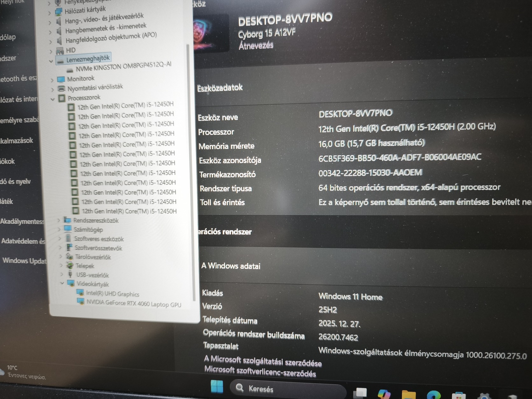Click the Rendszer típusa 64 bites value

coord(409,187)
